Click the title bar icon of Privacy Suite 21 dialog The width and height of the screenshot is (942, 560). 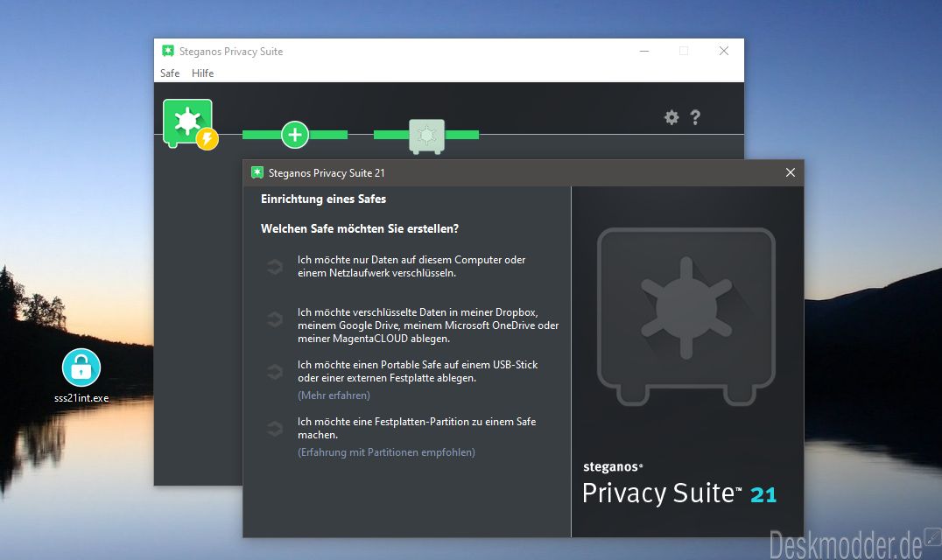click(x=257, y=173)
